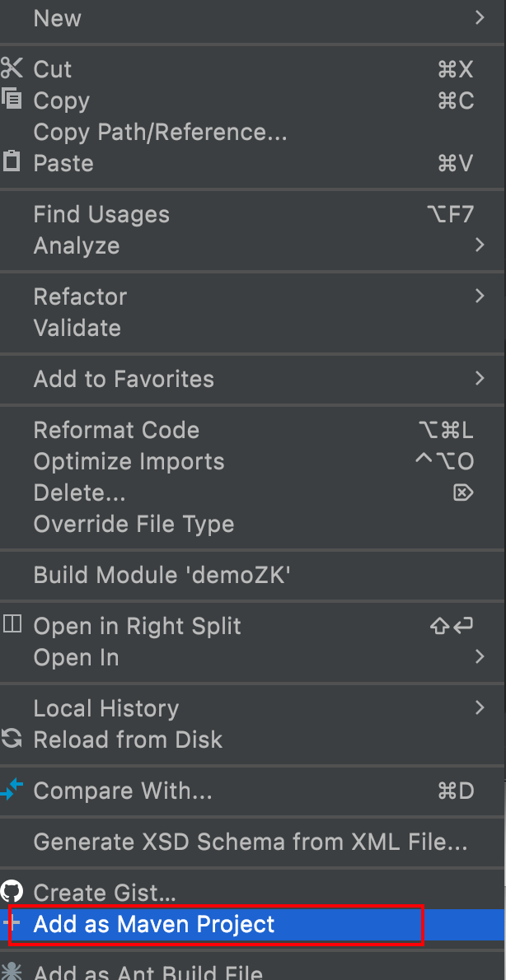Click Override File Type entry
The height and width of the screenshot is (980, 506).
click(134, 524)
